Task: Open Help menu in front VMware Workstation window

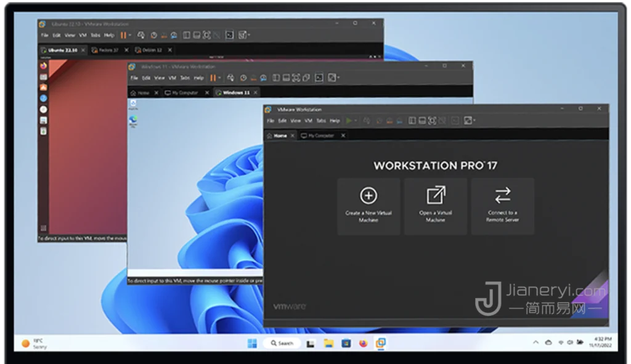Action: coord(335,121)
